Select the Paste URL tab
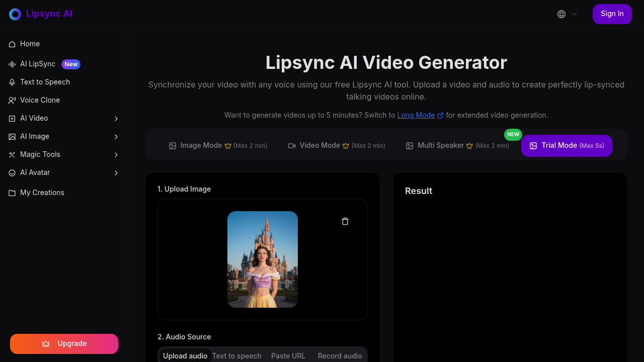Screen dimensions: 644x362 (288, 355)
